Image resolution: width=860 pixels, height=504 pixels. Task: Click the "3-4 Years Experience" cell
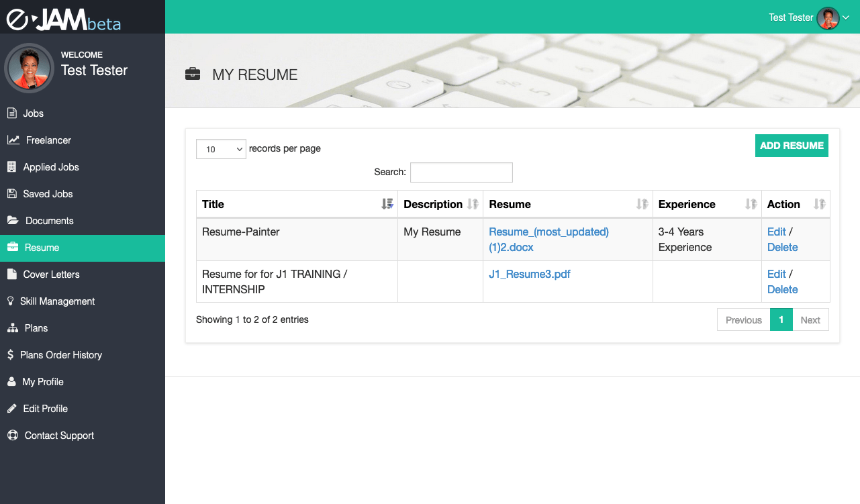pyautogui.click(x=707, y=240)
